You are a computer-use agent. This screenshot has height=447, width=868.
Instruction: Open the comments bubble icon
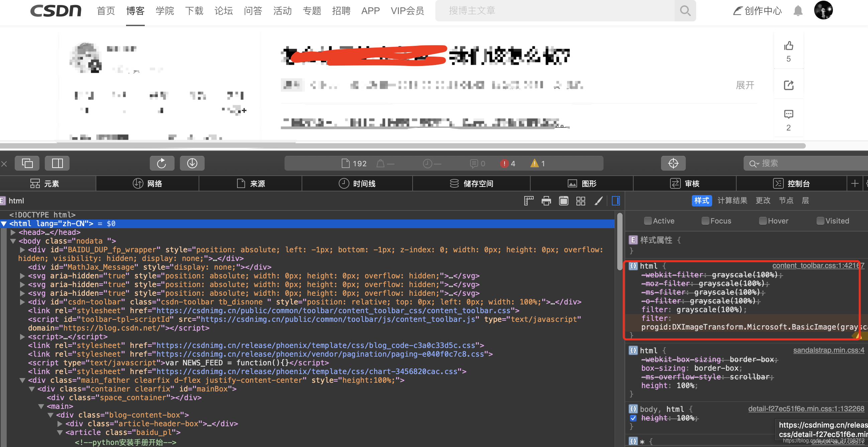click(x=788, y=114)
